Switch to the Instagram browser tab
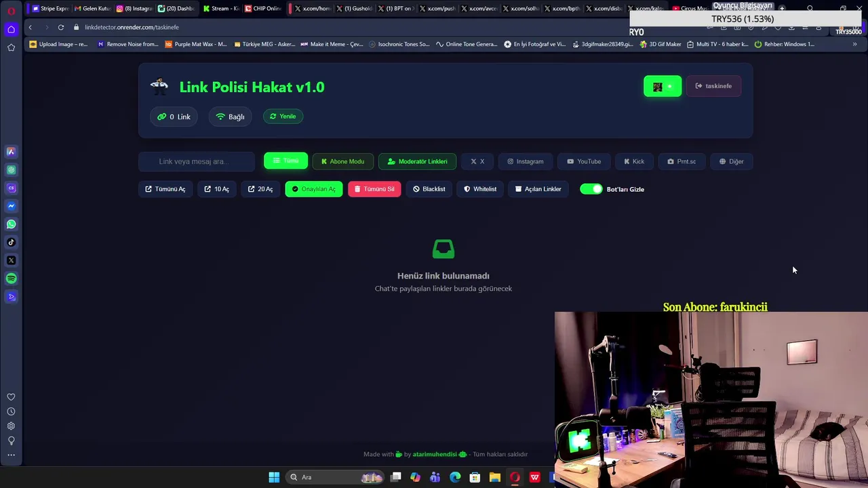The image size is (868, 488). pyautogui.click(x=134, y=8)
